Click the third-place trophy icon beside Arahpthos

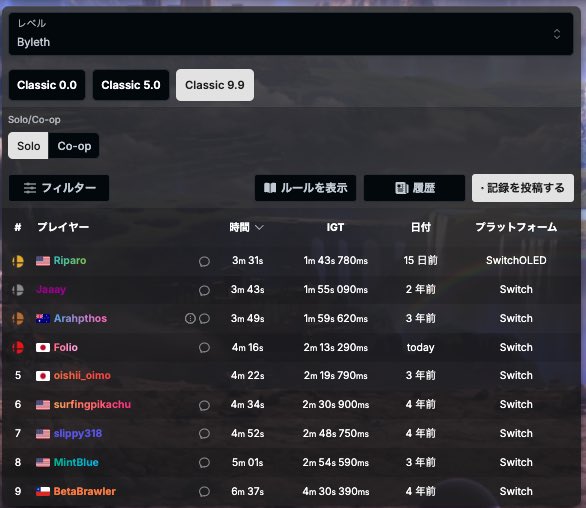(x=18, y=318)
